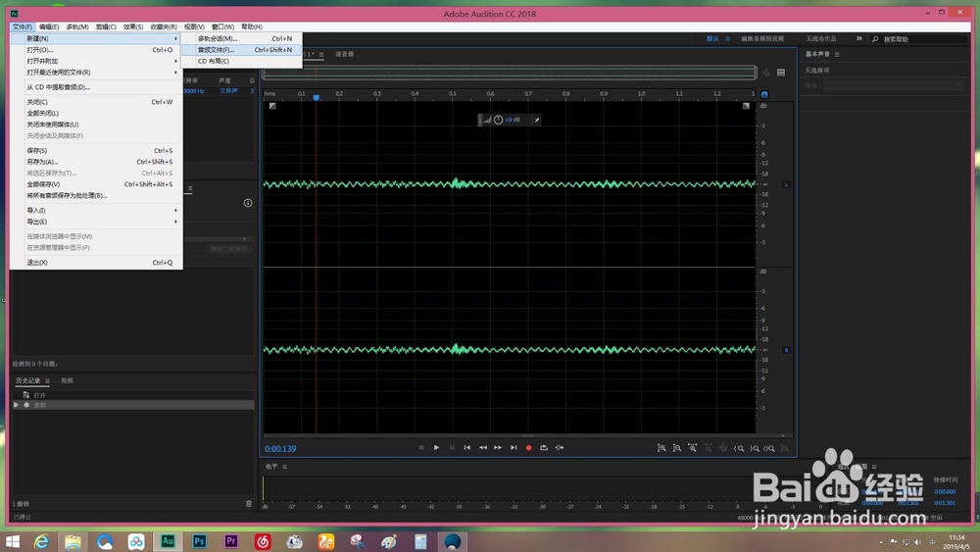980x552 pixels.
Task: Open levels panel 电平 menu icon
Action: coord(285,467)
